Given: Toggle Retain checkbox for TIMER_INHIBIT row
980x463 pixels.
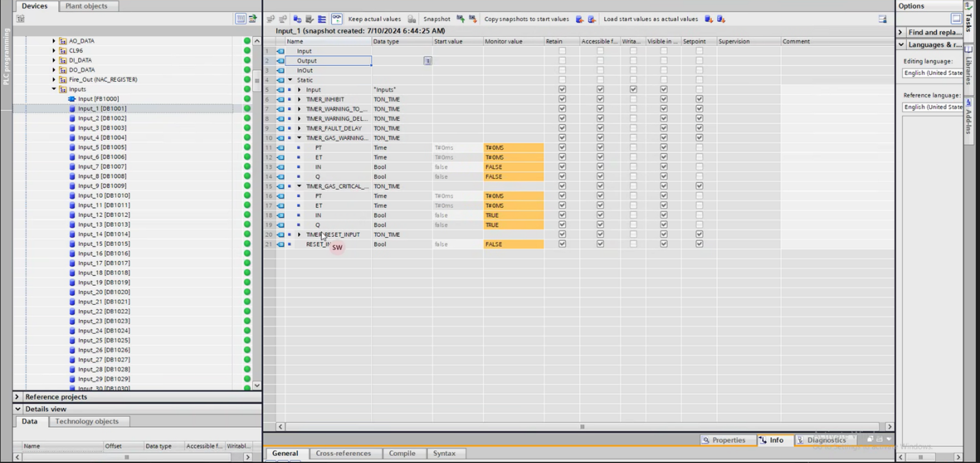Looking at the screenshot, I should coord(562,100).
